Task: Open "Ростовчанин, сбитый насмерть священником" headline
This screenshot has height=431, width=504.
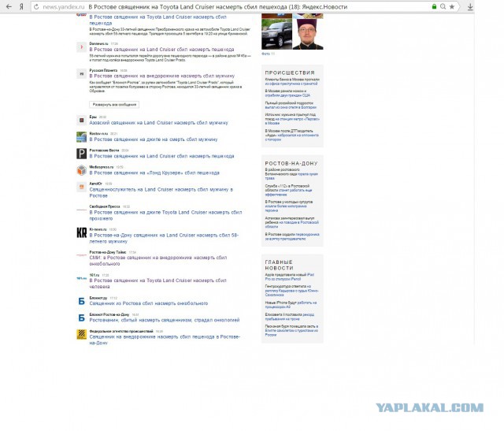Action: pyautogui.click(x=165, y=320)
